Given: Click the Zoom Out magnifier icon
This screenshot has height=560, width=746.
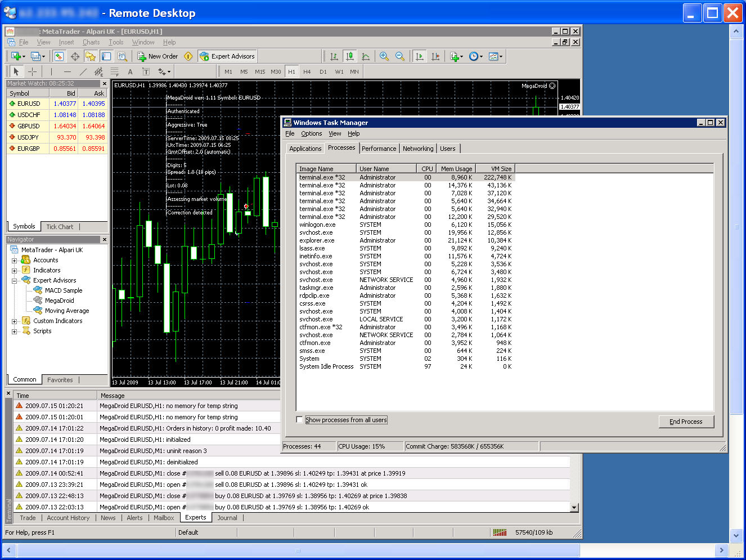Looking at the screenshot, I should tap(400, 56).
